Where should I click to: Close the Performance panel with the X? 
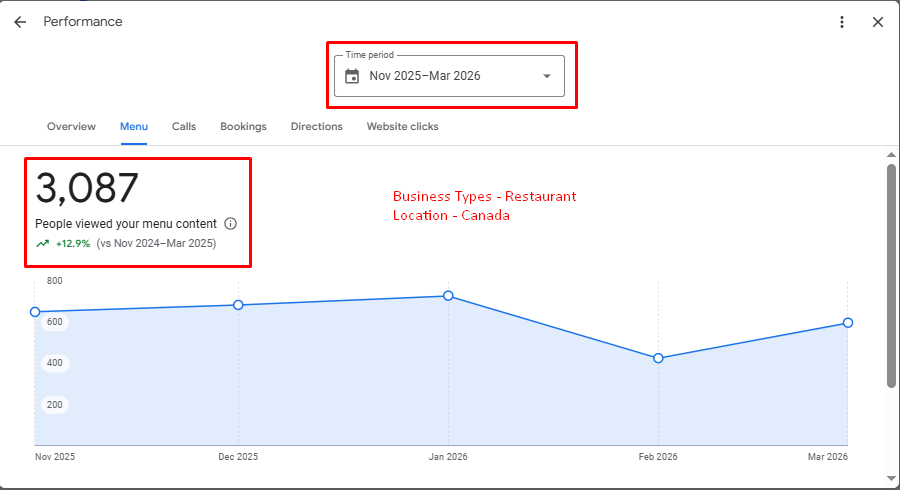[x=878, y=22]
